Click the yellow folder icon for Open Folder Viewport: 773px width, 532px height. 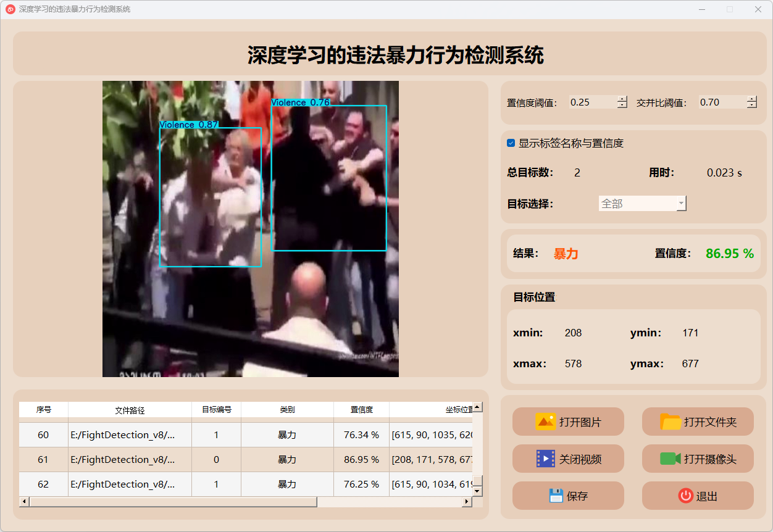(x=671, y=422)
